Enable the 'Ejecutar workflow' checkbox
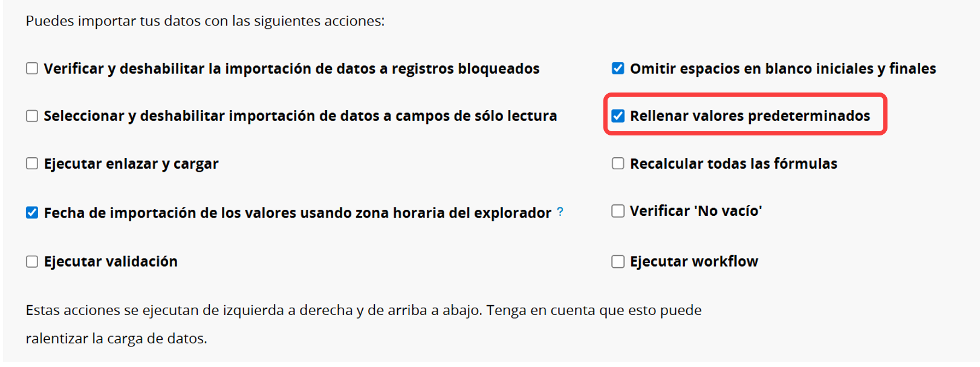Image resolution: width=980 pixels, height=367 pixels. pyautogui.click(x=618, y=262)
